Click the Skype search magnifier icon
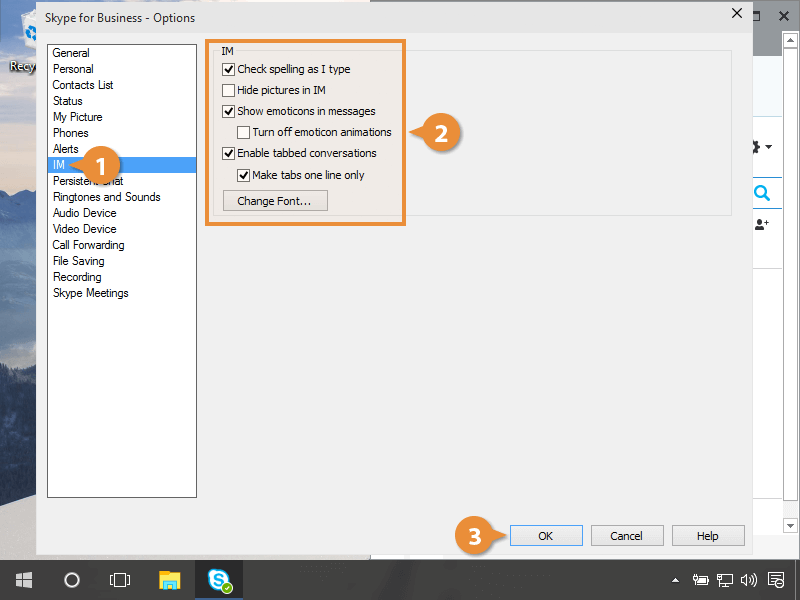 [x=762, y=193]
